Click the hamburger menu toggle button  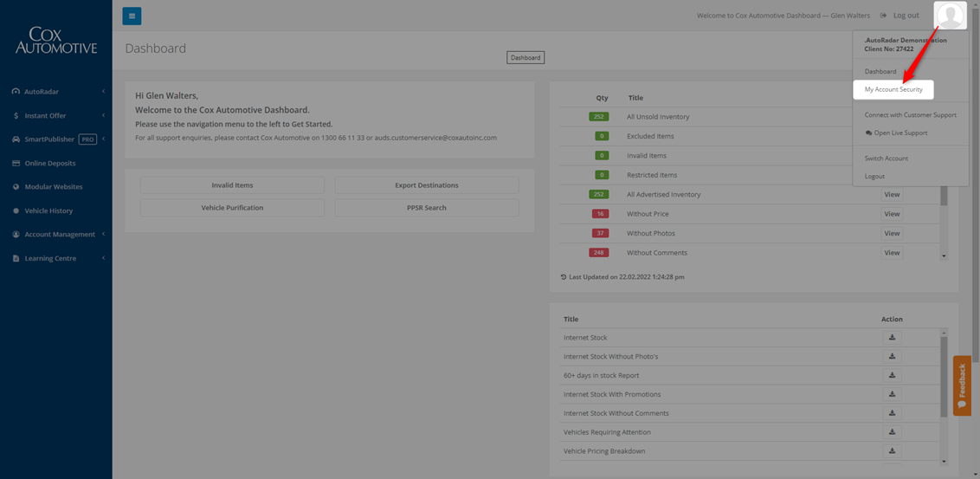click(132, 16)
